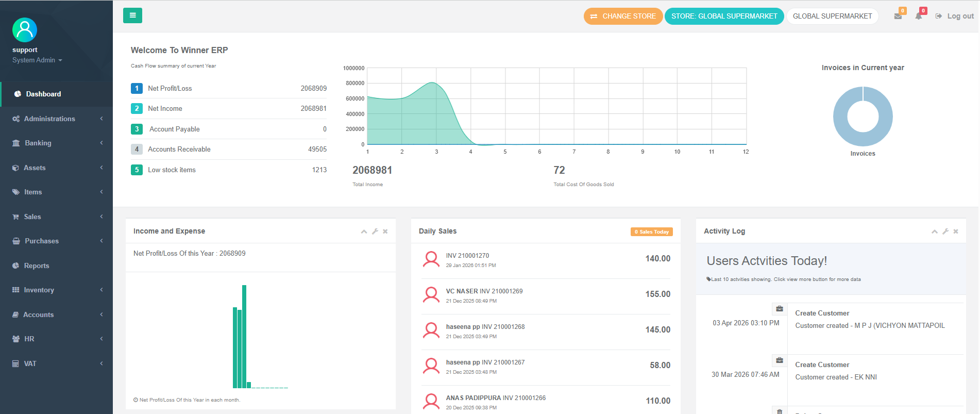
Task: Open the mail messages envelope icon
Action: [898, 16]
